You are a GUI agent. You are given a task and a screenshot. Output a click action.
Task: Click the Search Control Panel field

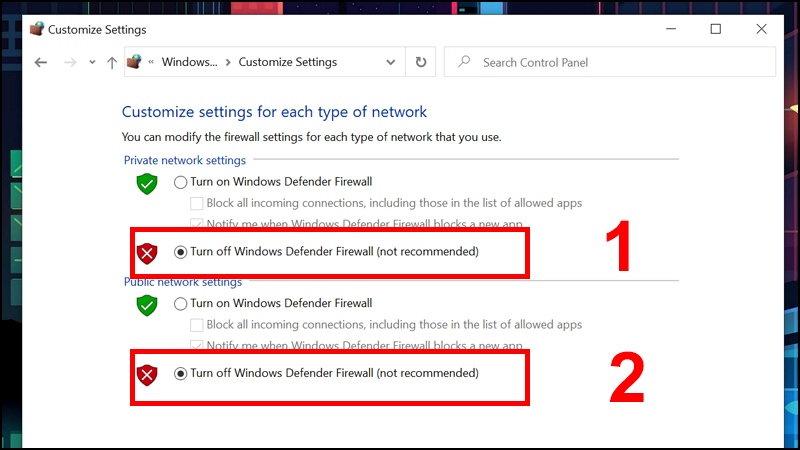pos(610,62)
